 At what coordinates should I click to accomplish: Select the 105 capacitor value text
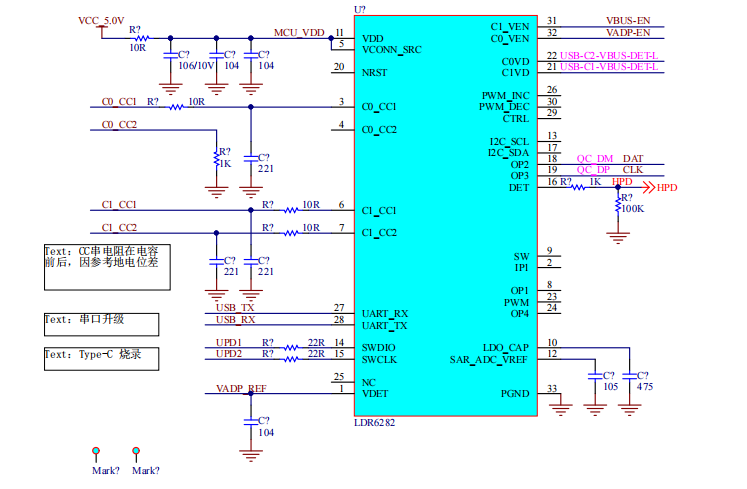(611, 387)
